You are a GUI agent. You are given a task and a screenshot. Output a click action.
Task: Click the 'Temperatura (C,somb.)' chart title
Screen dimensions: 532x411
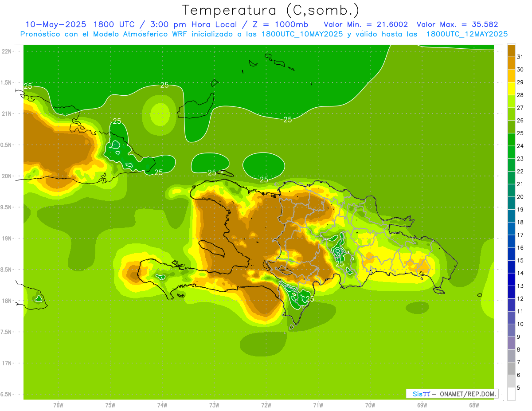(x=271, y=10)
